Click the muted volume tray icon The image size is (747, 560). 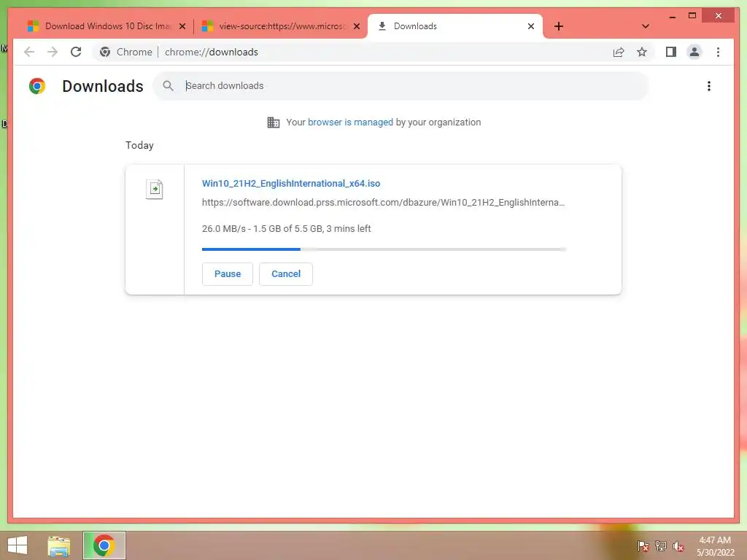coord(678,545)
